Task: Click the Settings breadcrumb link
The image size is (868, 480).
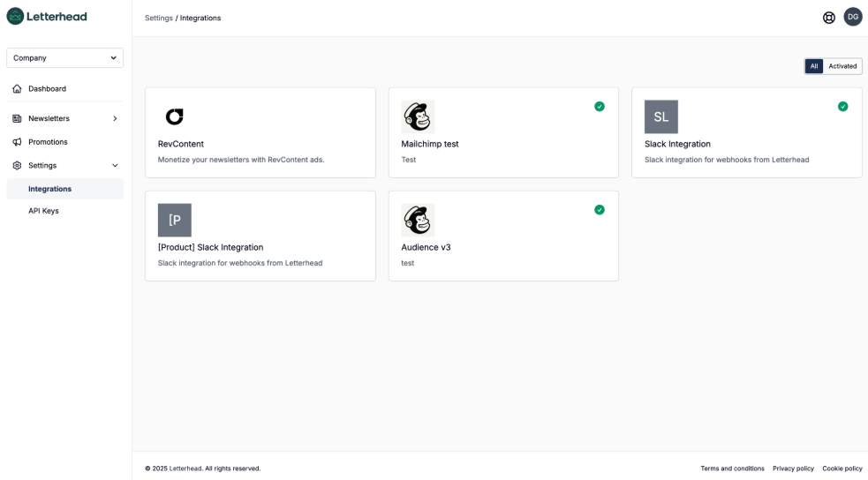Action: [159, 18]
